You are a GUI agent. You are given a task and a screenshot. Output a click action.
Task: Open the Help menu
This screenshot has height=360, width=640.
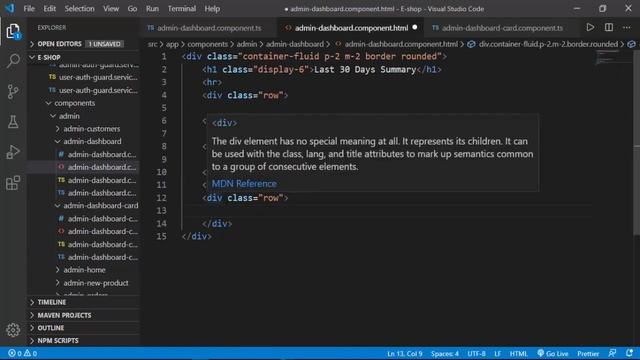pos(212,8)
